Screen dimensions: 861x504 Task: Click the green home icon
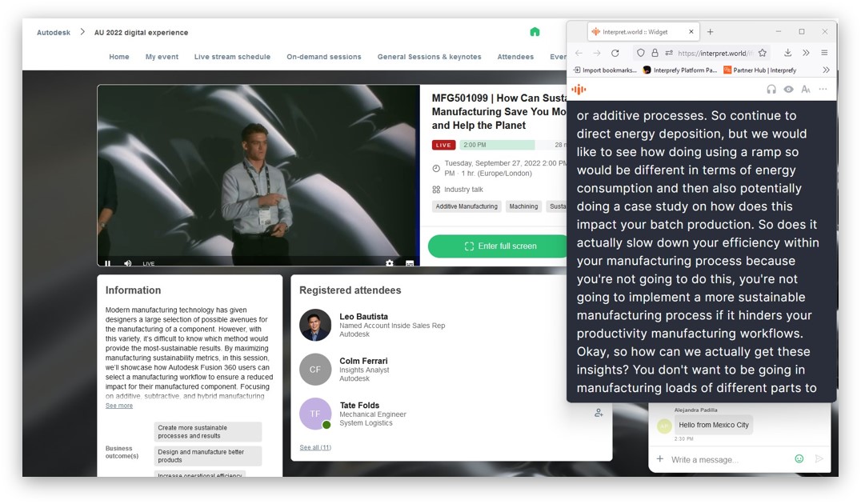[535, 32]
